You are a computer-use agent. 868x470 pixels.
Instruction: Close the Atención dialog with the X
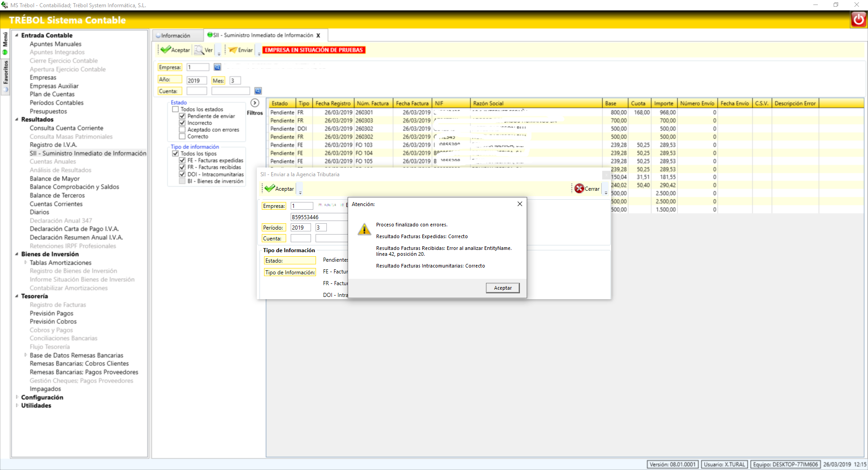[520, 204]
